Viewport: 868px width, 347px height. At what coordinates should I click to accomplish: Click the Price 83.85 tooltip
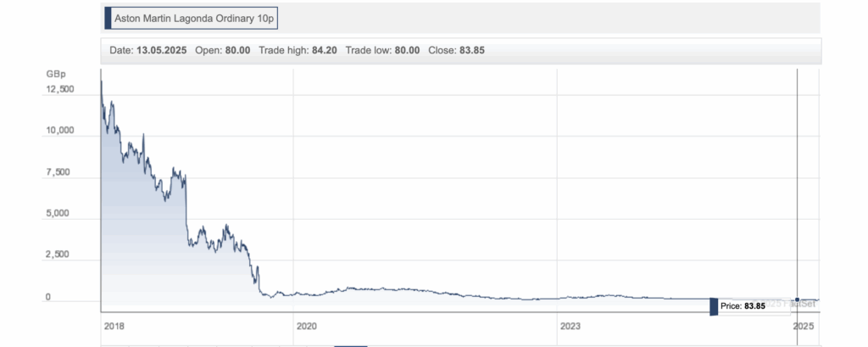point(750,306)
